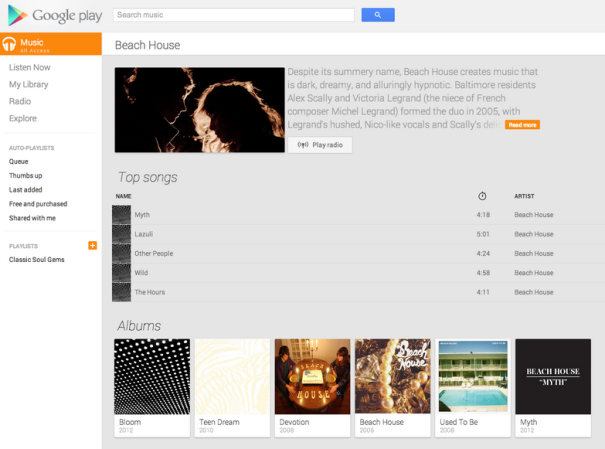Open the Bloom album cover

(x=152, y=376)
